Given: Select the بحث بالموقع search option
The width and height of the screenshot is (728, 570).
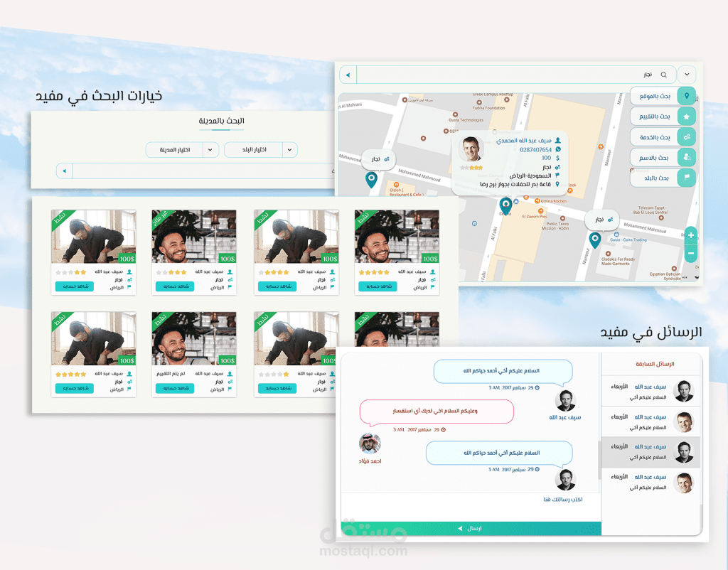Looking at the screenshot, I should [x=663, y=96].
